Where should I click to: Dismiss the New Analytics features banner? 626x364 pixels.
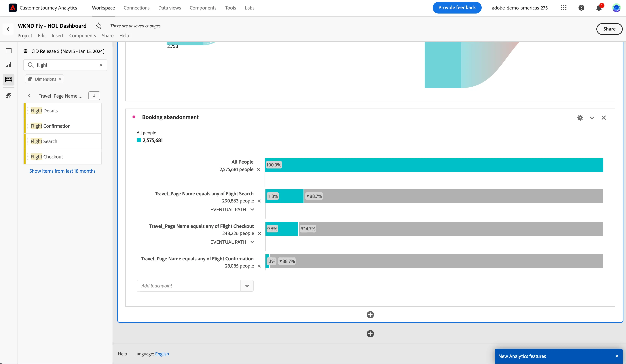(x=617, y=356)
